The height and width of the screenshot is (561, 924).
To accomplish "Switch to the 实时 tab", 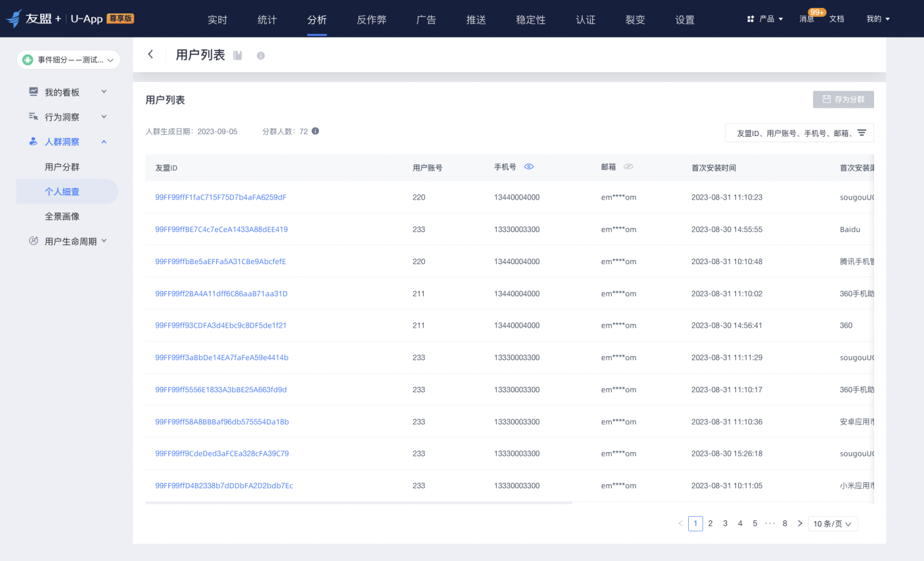I will (x=217, y=20).
